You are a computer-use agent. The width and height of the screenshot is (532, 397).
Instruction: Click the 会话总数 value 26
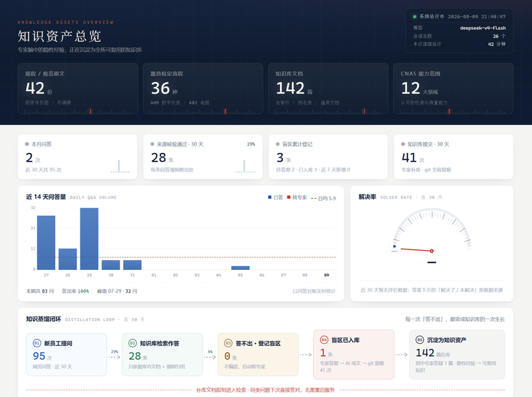(495, 37)
